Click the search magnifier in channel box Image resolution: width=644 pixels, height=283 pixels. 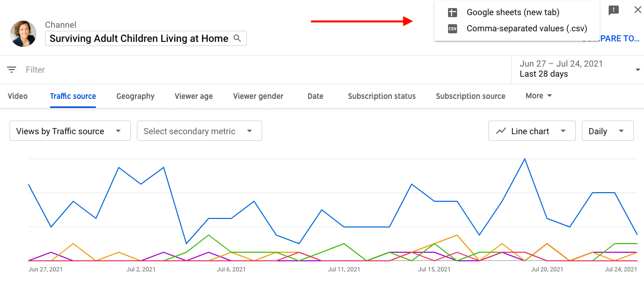click(x=237, y=38)
